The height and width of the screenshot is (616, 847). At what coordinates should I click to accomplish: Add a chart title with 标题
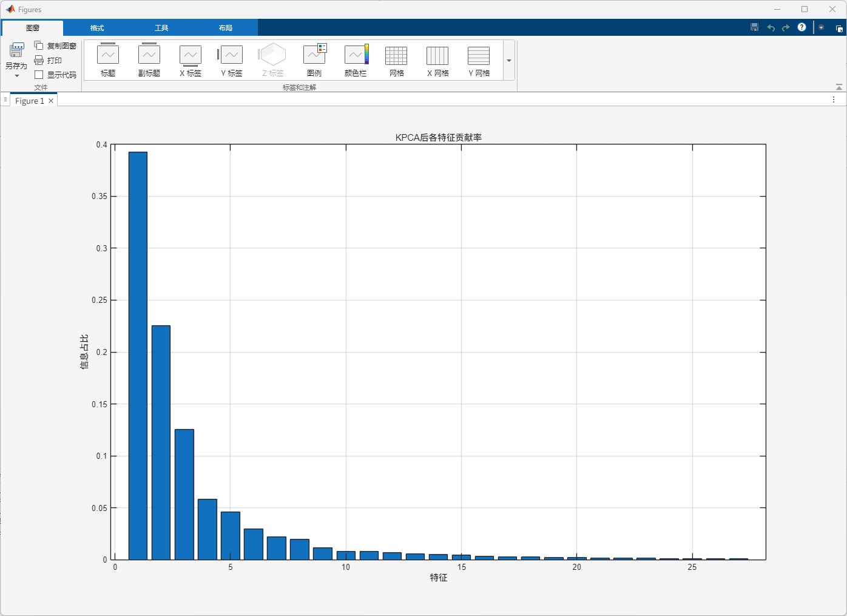pyautogui.click(x=108, y=59)
